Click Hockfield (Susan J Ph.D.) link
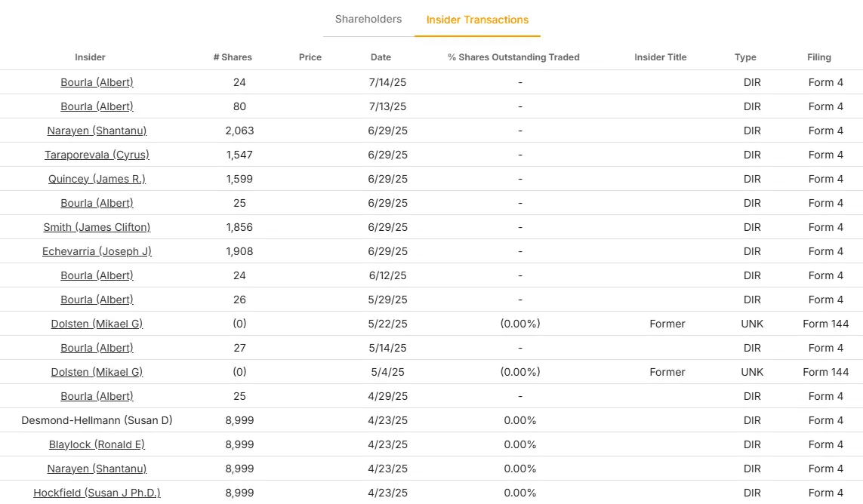 (97, 493)
